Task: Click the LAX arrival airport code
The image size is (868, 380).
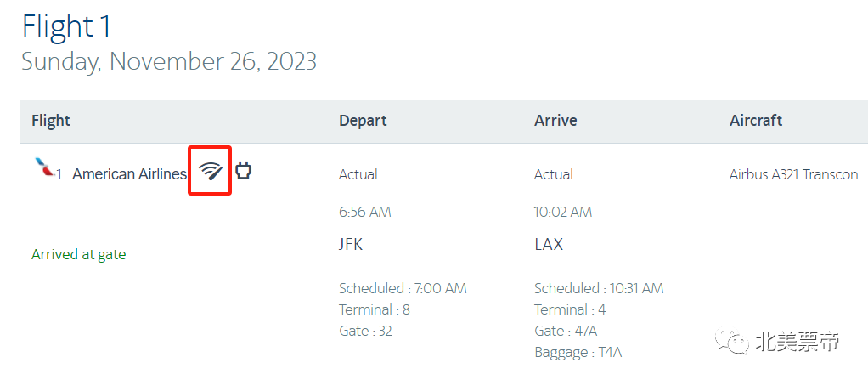Action: click(x=549, y=245)
